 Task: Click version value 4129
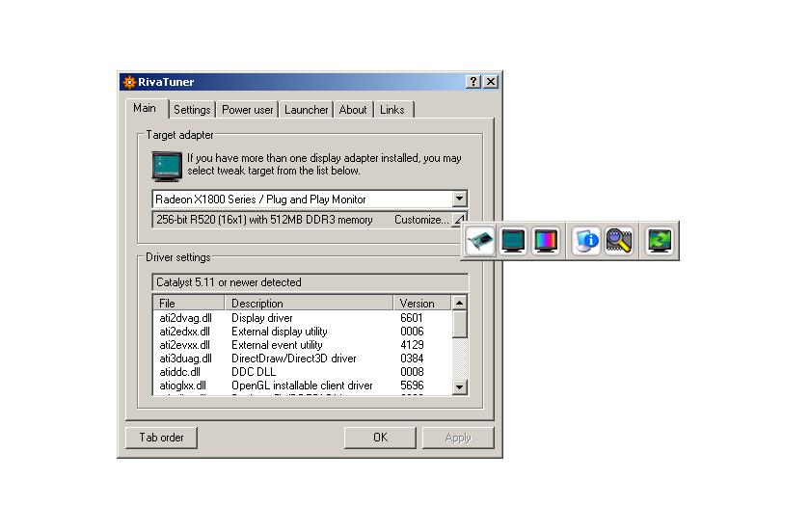coord(412,345)
